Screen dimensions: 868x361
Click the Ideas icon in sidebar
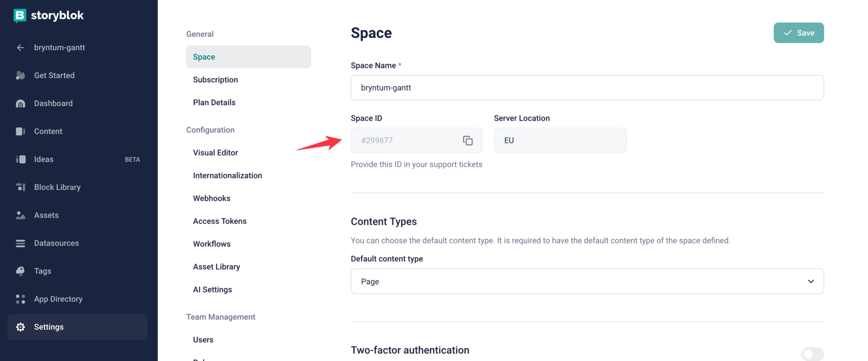pyautogui.click(x=20, y=160)
